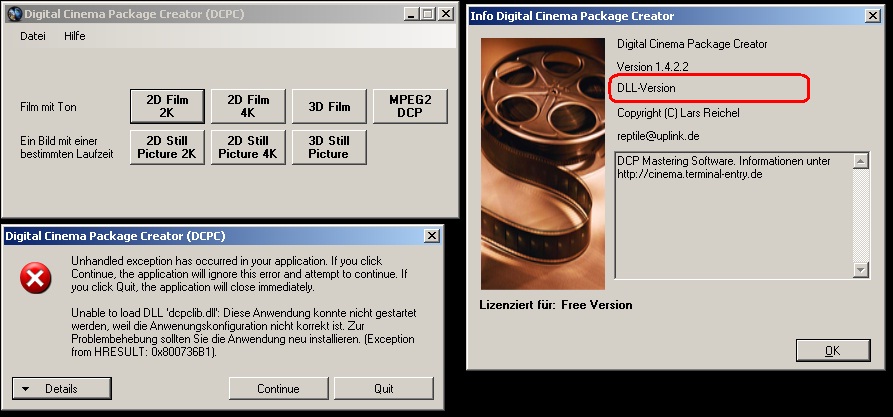Choose the 3D Still Picture button
The width and height of the screenshot is (893, 417).
329,147
